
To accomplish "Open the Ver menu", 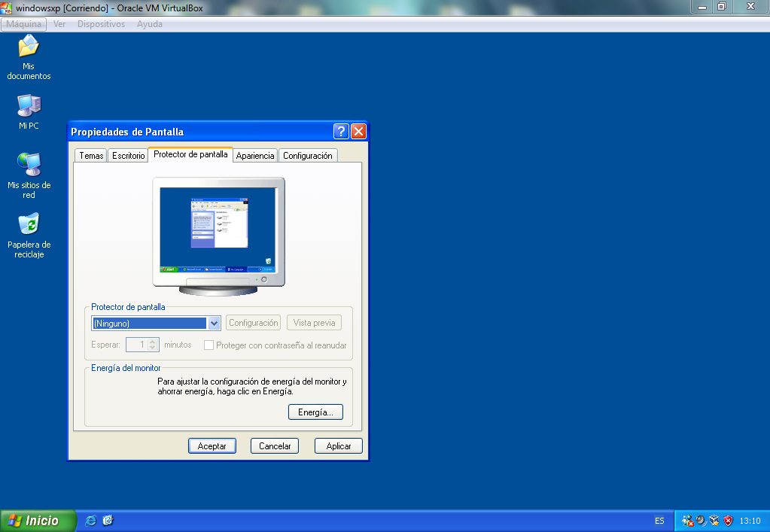I will click(x=59, y=24).
